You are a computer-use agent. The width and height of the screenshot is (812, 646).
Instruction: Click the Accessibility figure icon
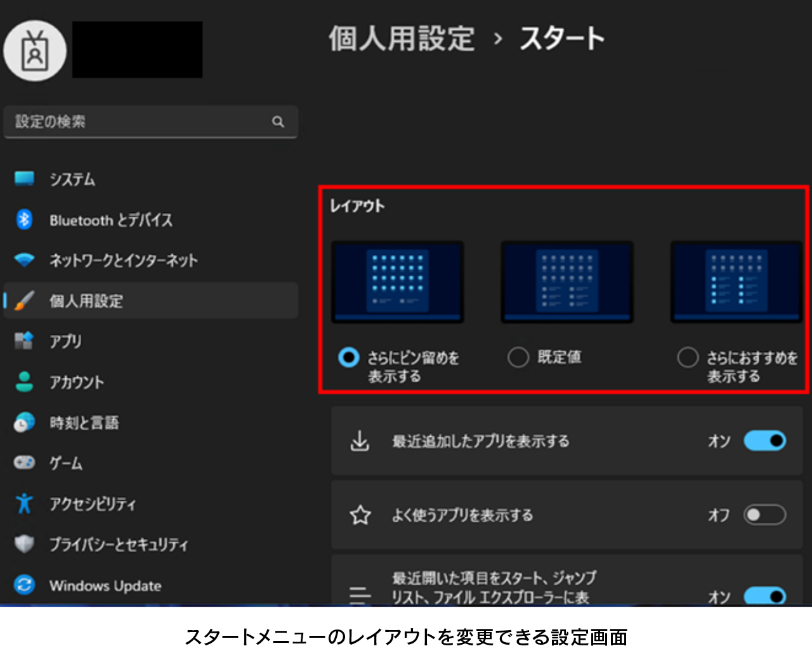(24, 503)
